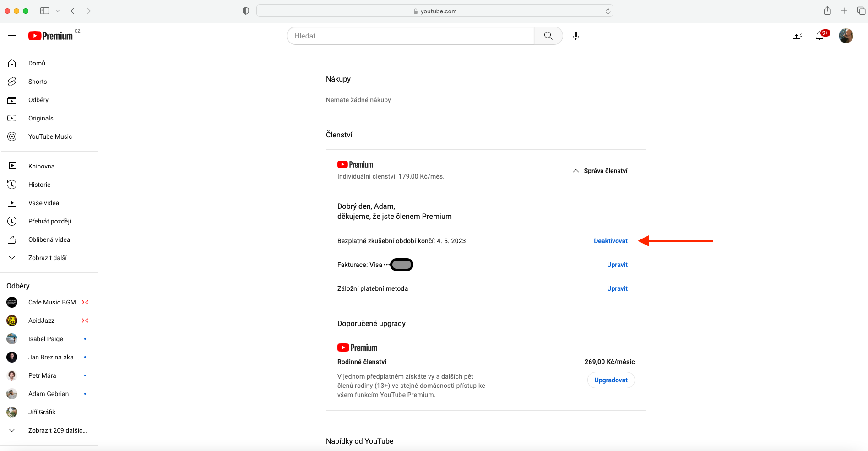This screenshot has width=868, height=451.
Task: Go back in Safari
Action: coord(72,11)
